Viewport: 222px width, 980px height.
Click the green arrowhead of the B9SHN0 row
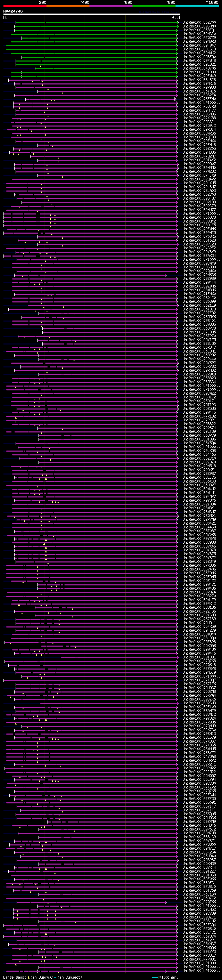point(178,27)
